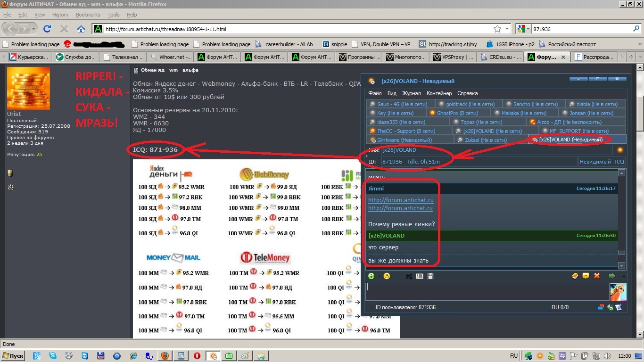The width and height of the screenshot is (644, 362).
Task: Open smiley picker in chat window
Action: [x=387, y=276]
